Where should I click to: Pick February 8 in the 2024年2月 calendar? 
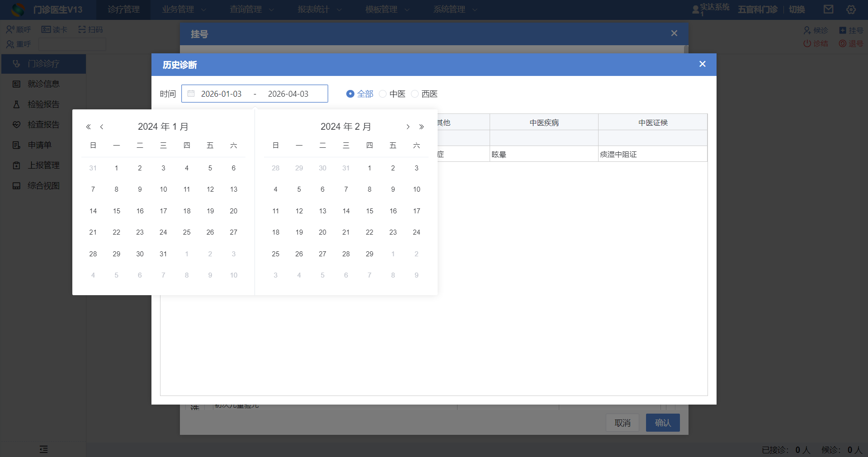click(369, 189)
